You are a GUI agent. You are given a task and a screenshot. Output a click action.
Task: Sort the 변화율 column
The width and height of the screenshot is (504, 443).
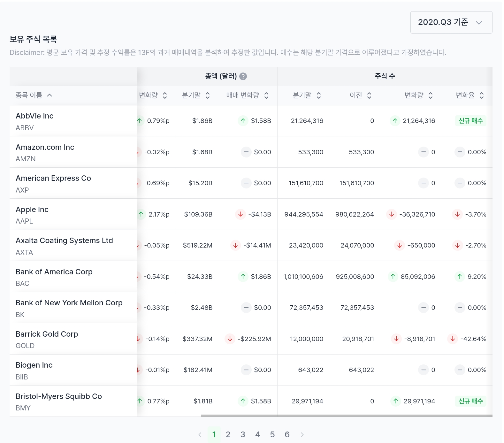482,95
